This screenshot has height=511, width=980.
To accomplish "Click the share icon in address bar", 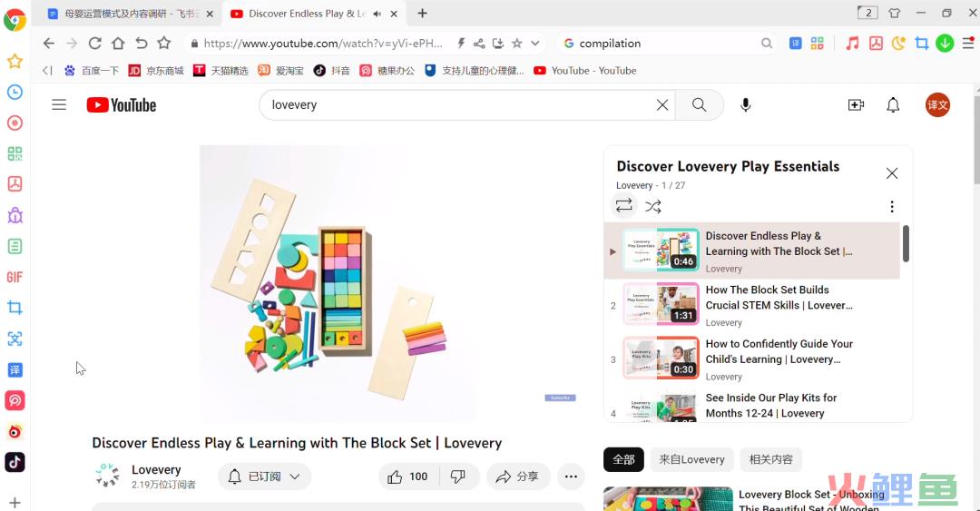I will coord(479,44).
